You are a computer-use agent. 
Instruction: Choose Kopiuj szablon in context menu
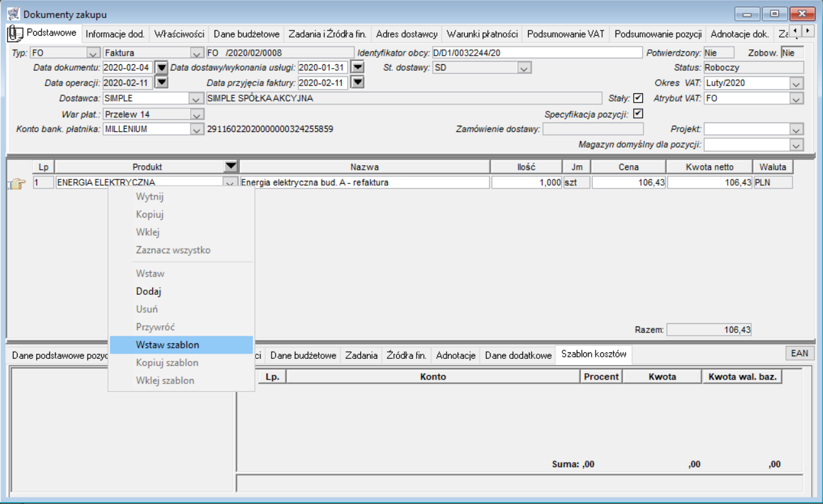[181, 363]
